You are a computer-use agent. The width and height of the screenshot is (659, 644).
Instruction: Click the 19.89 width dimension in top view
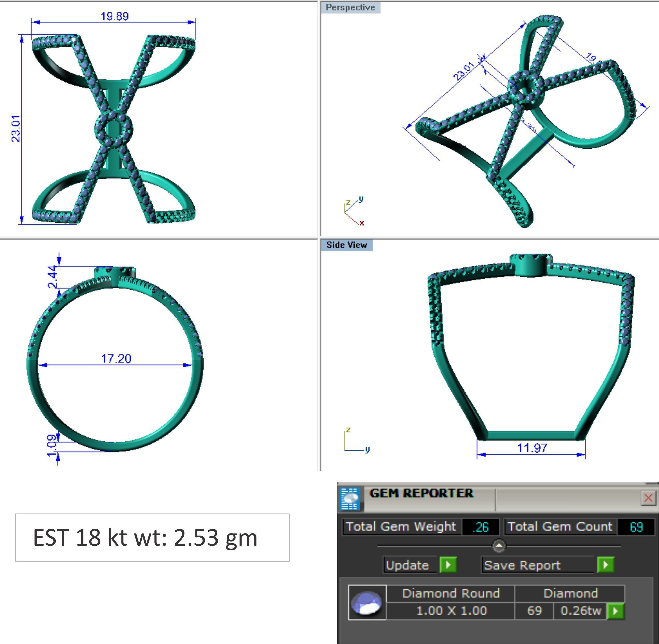point(115,16)
